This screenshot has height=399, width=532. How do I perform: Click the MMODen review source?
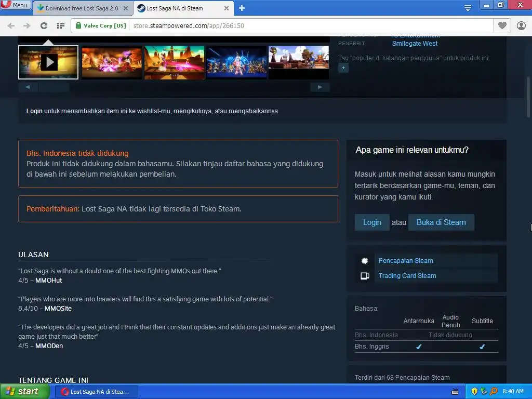(x=49, y=345)
